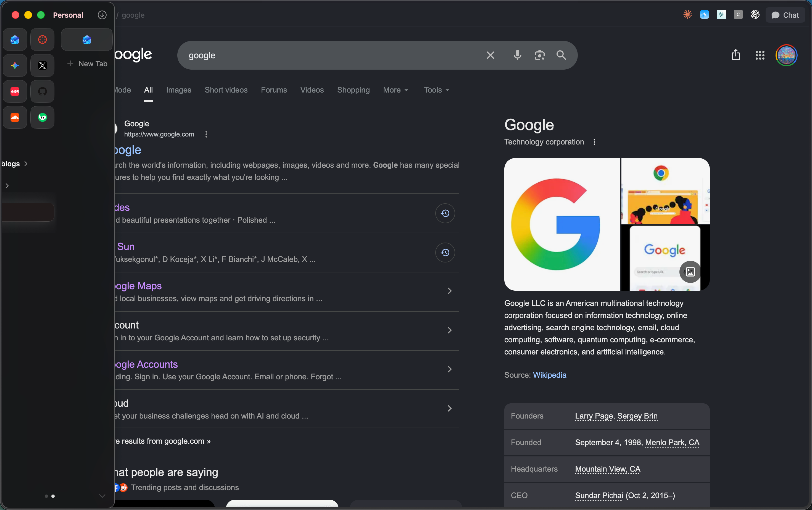Click the history icon on the presentations row
This screenshot has height=510, width=812.
click(x=445, y=213)
